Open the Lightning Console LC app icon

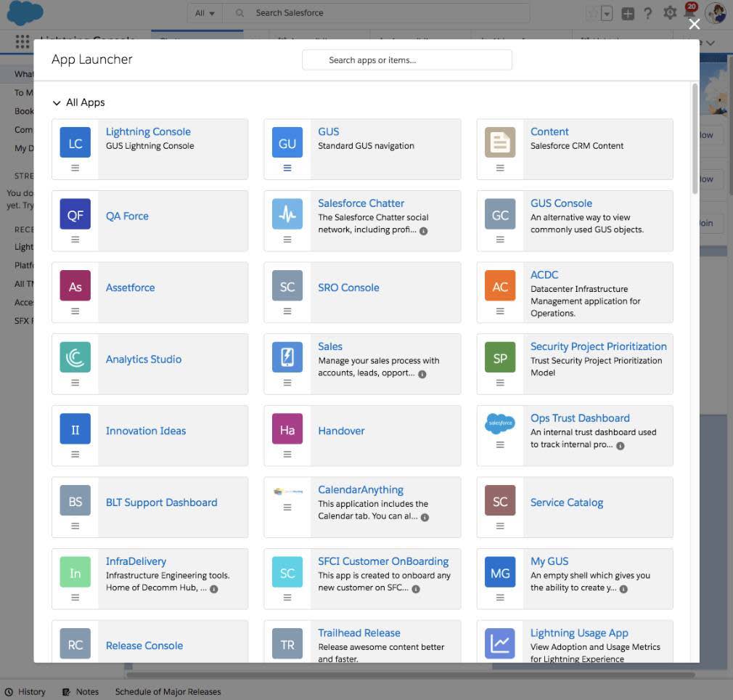tap(75, 142)
